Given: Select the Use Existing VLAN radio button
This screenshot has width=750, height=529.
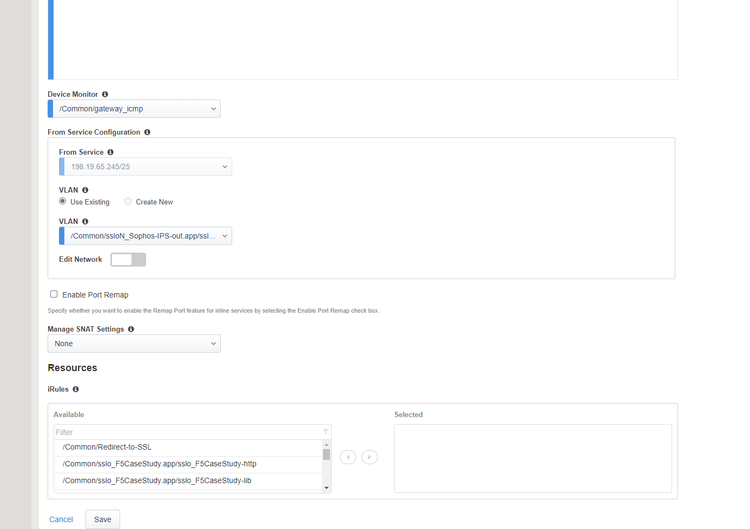Looking at the screenshot, I should [63, 201].
